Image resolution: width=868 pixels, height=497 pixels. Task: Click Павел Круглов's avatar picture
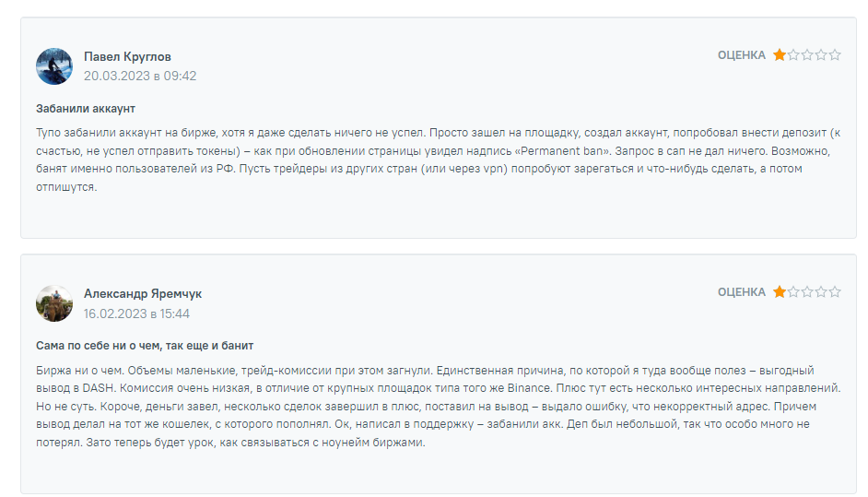[x=54, y=66]
